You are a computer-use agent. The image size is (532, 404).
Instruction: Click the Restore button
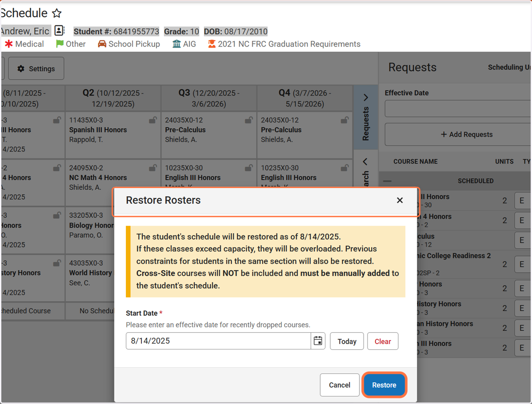384,384
